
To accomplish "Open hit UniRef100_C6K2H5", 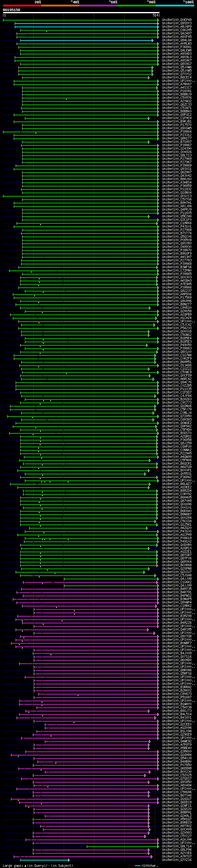I will click(177, 30).
